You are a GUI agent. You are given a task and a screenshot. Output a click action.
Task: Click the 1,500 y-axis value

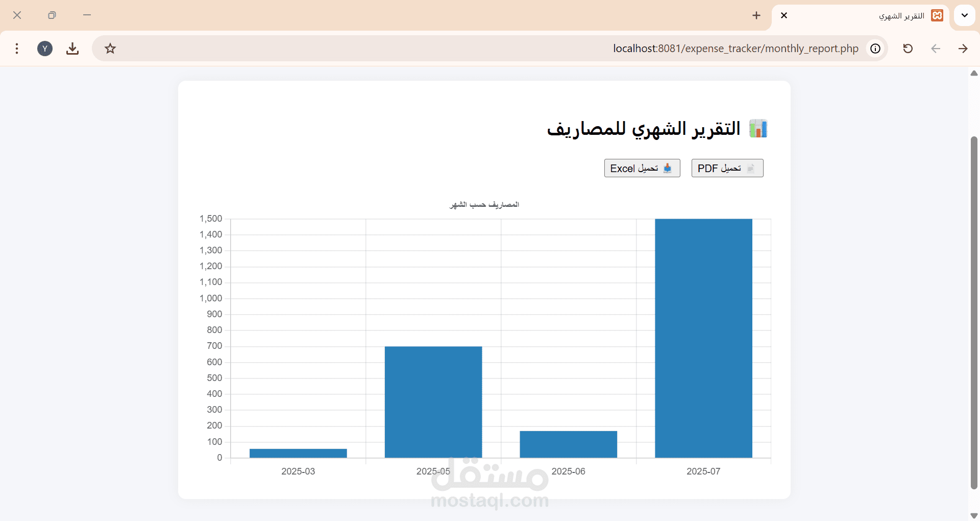pyautogui.click(x=211, y=219)
